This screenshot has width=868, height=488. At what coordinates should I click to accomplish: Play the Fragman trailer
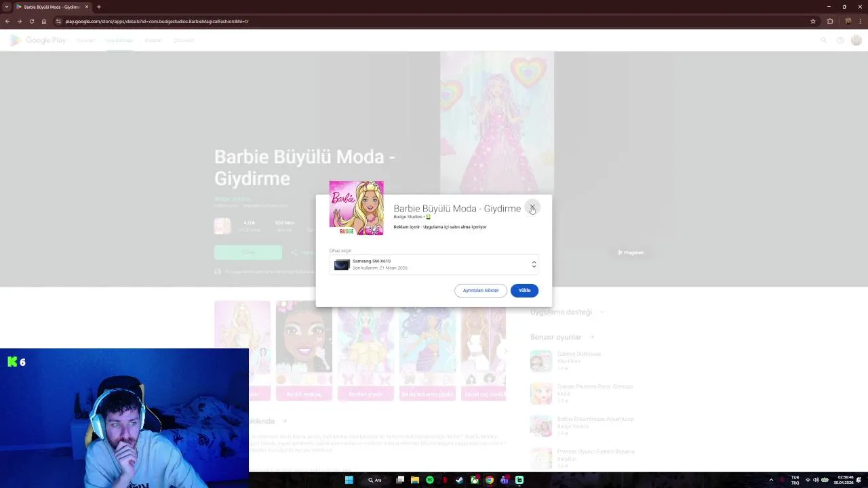click(x=631, y=253)
